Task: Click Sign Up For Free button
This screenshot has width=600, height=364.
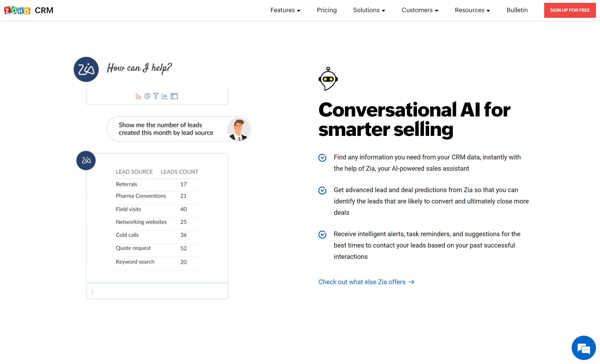Action: [570, 10]
